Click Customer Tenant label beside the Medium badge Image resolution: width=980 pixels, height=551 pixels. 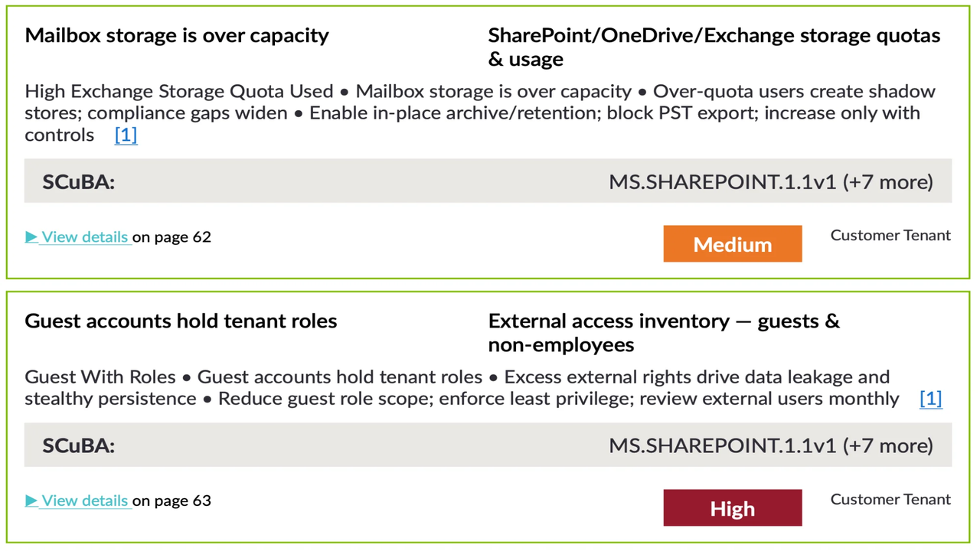[890, 236]
